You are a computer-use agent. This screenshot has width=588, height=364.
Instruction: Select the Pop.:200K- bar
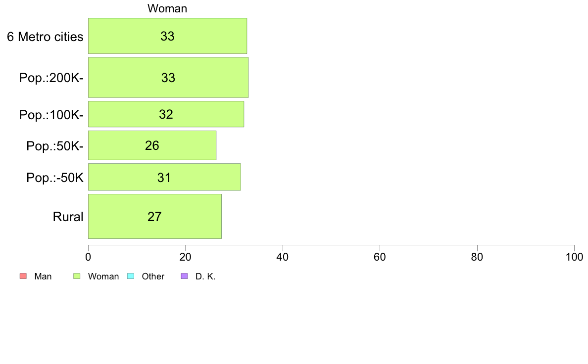168,78
